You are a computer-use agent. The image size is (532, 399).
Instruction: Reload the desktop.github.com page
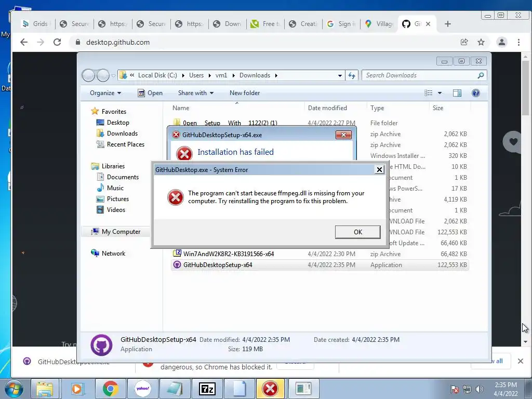pos(57,42)
